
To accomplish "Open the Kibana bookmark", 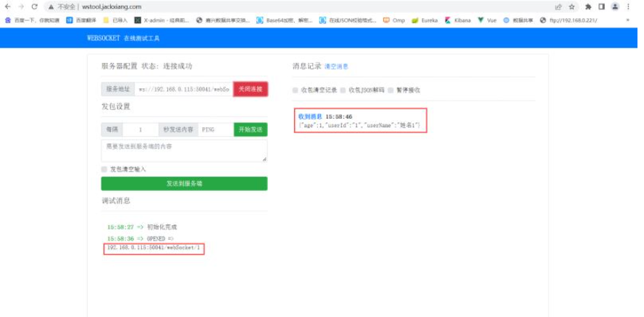I will click(x=458, y=20).
